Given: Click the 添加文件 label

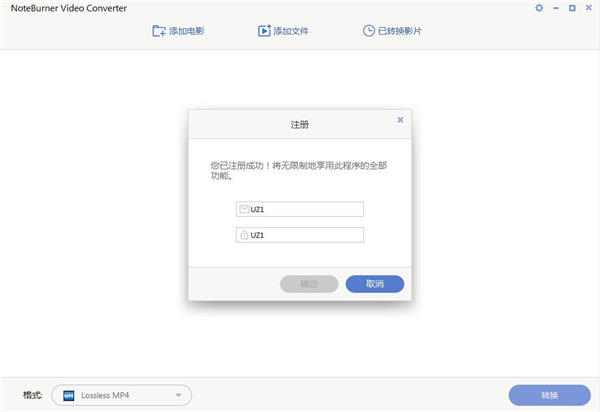Looking at the screenshot, I should pos(291,31).
